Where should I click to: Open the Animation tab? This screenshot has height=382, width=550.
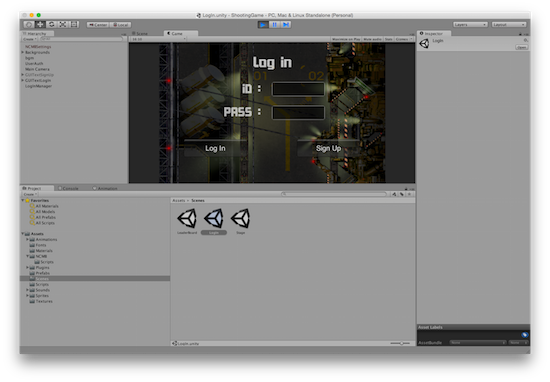pos(105,188)
